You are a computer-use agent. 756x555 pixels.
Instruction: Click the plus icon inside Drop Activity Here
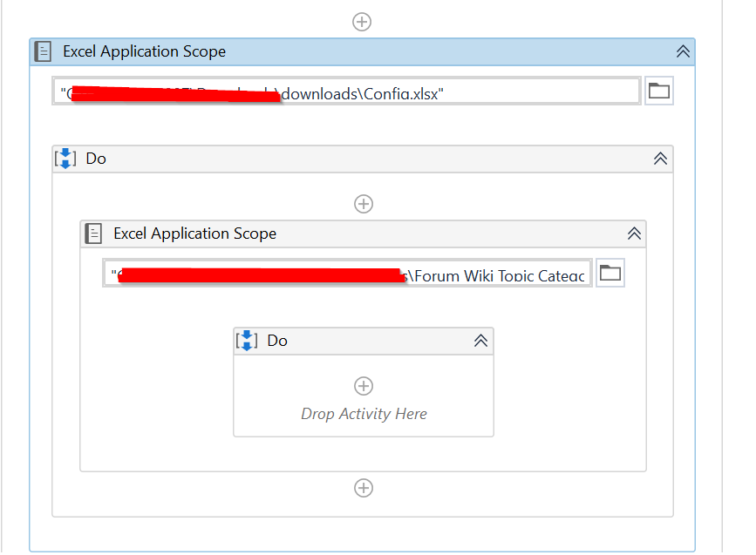click(364, 386)
